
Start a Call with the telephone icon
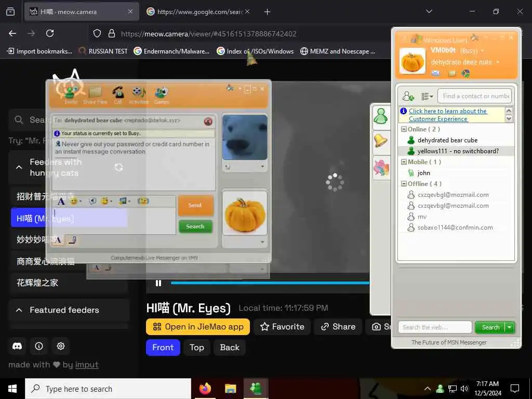(x=118, y=92)
